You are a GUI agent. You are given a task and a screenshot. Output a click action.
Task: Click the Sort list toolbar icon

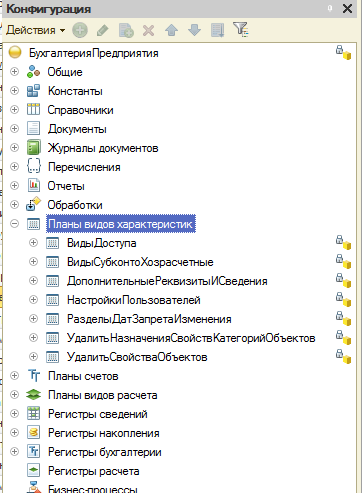pos(217,30)
